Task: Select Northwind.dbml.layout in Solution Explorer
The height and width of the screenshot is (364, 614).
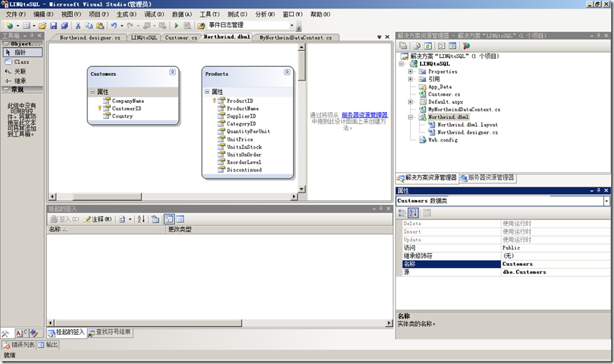Action: tap(467, 125)
